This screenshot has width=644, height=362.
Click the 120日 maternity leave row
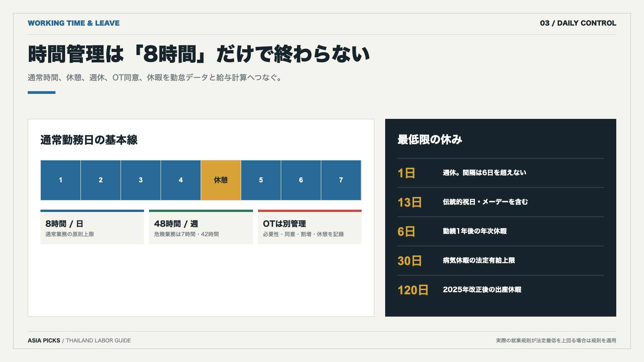(501, 290)
